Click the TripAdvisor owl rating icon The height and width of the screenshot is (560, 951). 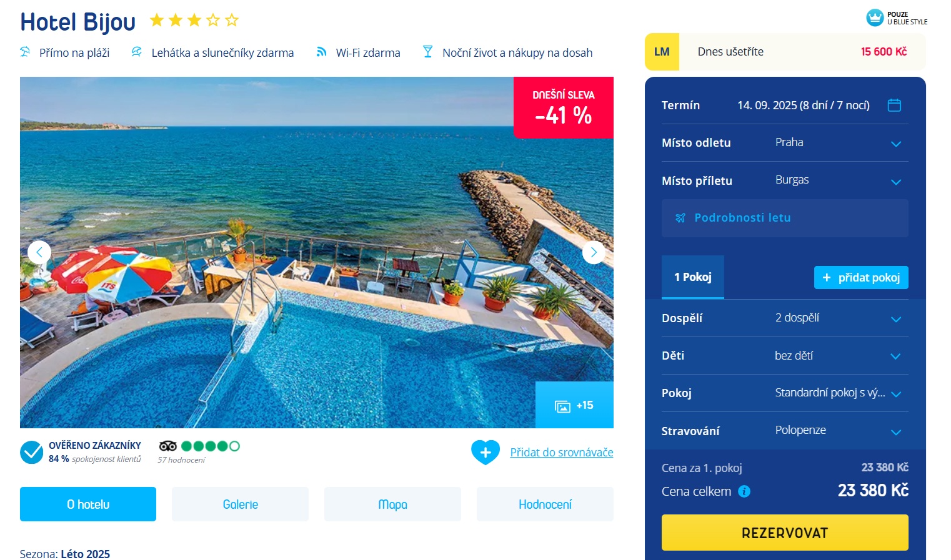(167, 446)
